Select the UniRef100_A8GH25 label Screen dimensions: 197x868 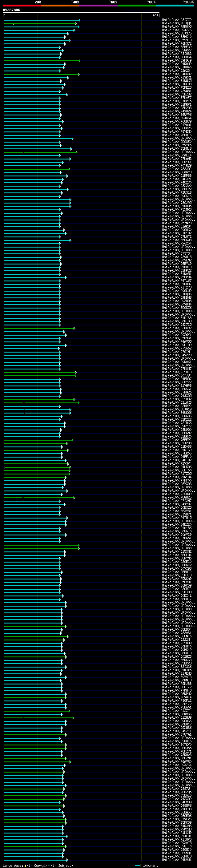[x=177, y=498]
